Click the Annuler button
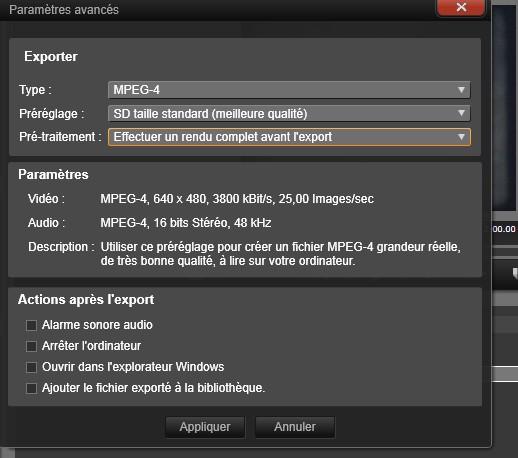518x458 pixels. 295,427
